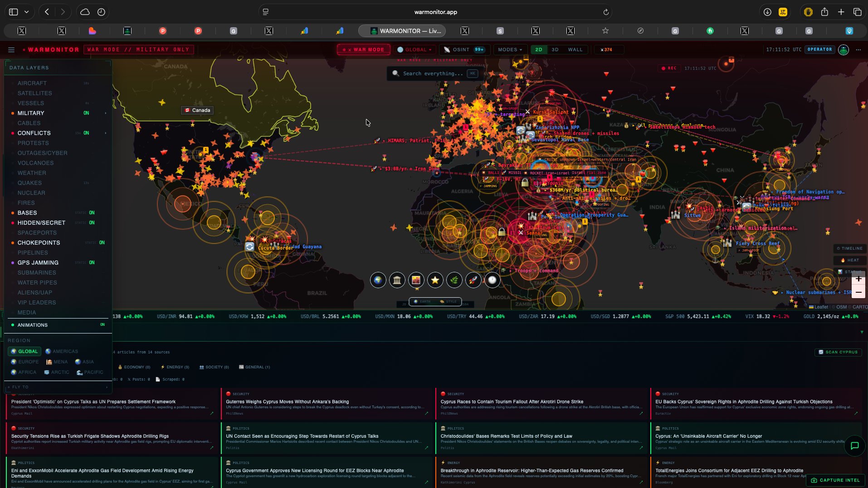This screenshot has height=488, width=868.
Task: Select the Earth globe map style icon
Action: 378,280
